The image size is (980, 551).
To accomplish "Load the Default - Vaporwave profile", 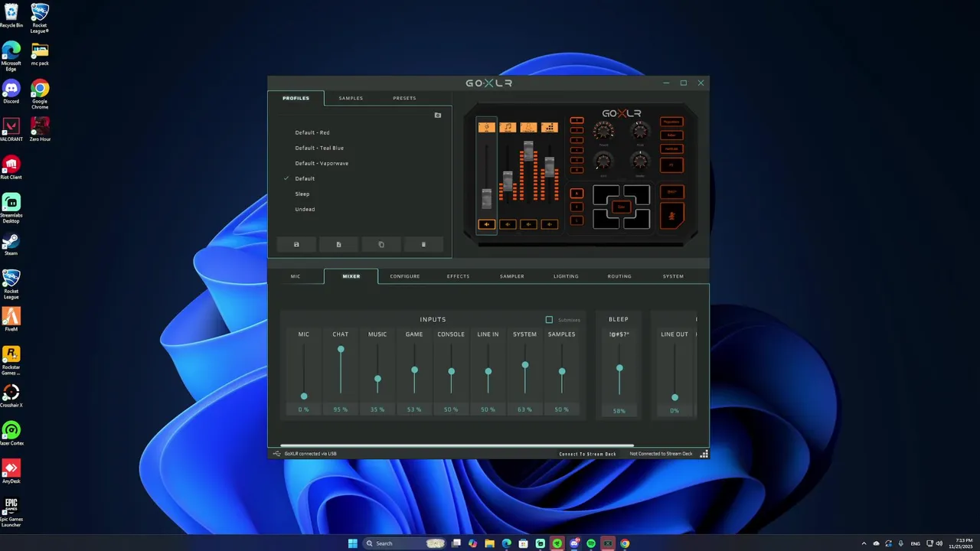I will pyautogui.click(x=322, y=163).
